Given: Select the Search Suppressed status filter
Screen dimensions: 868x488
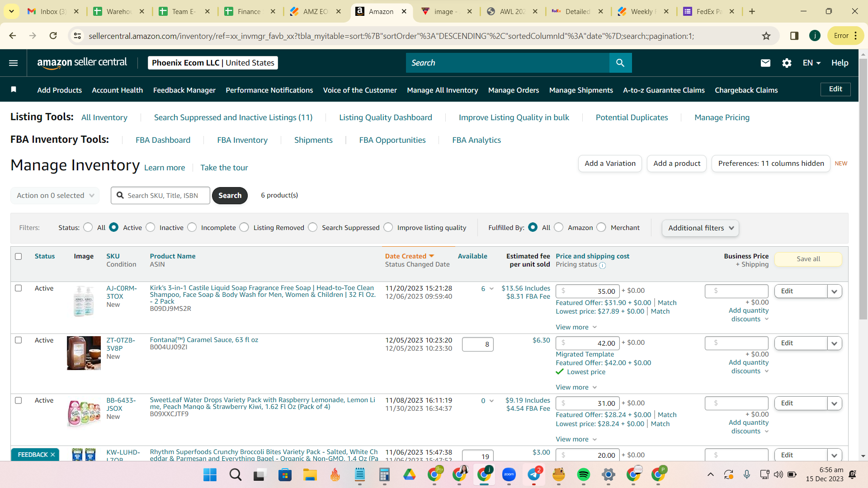Looking at the screenshot, I should click(x=313, y=227).
